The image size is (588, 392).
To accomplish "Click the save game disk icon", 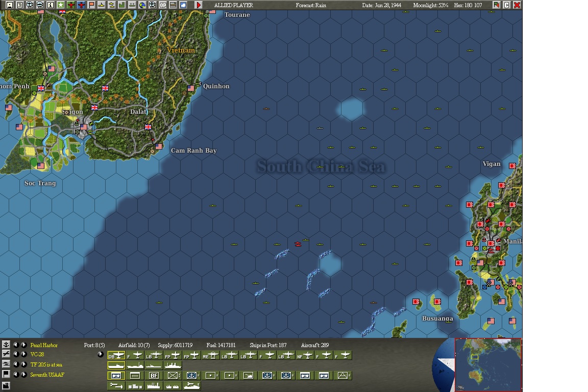I will 10,5.
